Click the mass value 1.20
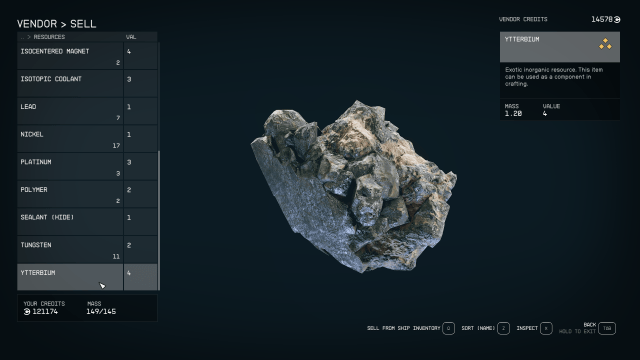 [x=513, y=113]
